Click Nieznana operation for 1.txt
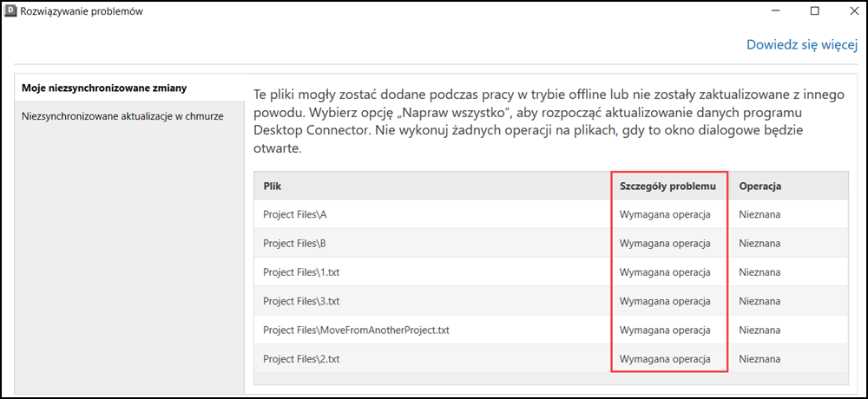The width and height of the screenshot is (868, 399). [760, 272]
